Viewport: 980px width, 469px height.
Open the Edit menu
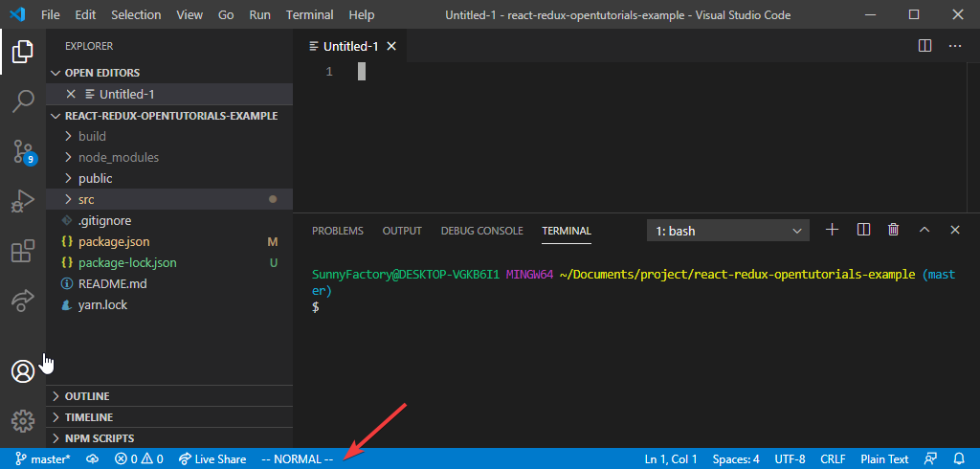tap(85, 14)
